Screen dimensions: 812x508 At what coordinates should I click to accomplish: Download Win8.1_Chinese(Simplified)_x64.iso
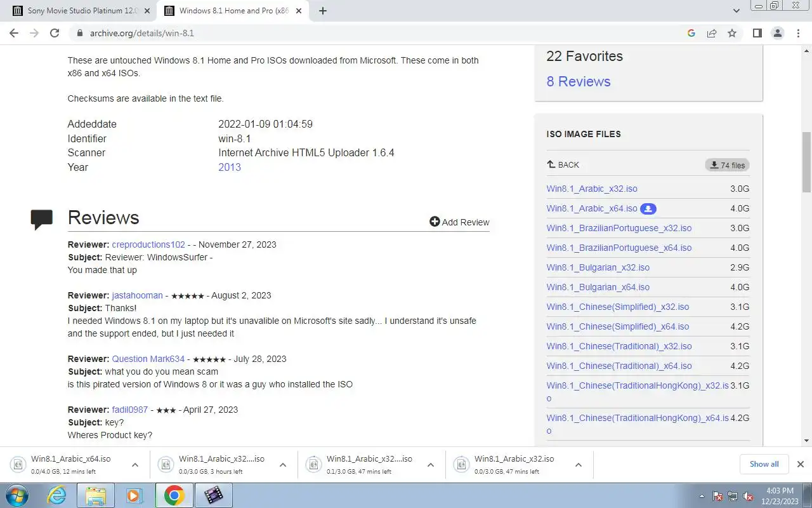[x=618, y=326]
